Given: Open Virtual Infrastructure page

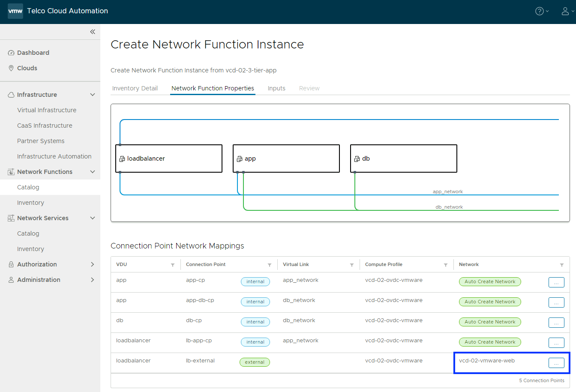Looking at the screenshot, I should pyautogui.click(x=47, y=110).
